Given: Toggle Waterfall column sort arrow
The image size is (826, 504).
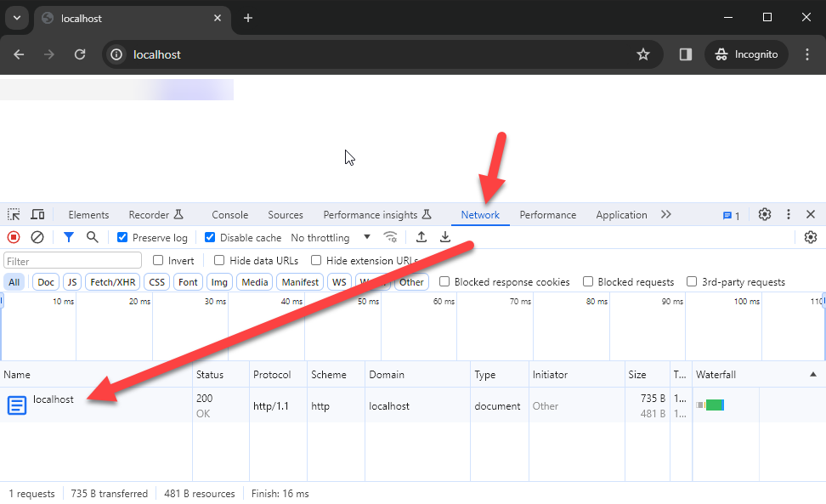Looking at the screenshot, I should 812,374.
